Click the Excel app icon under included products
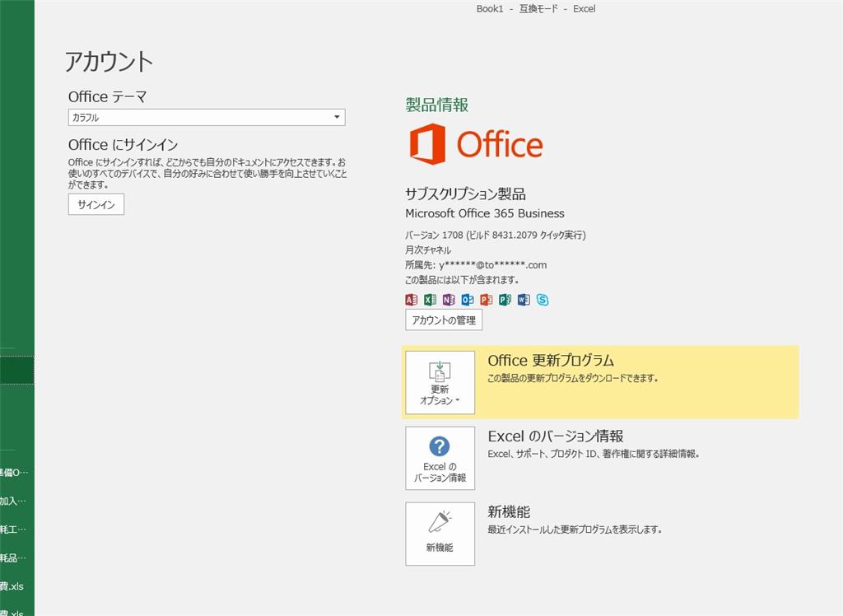843x616 pixels. (430, 300)
